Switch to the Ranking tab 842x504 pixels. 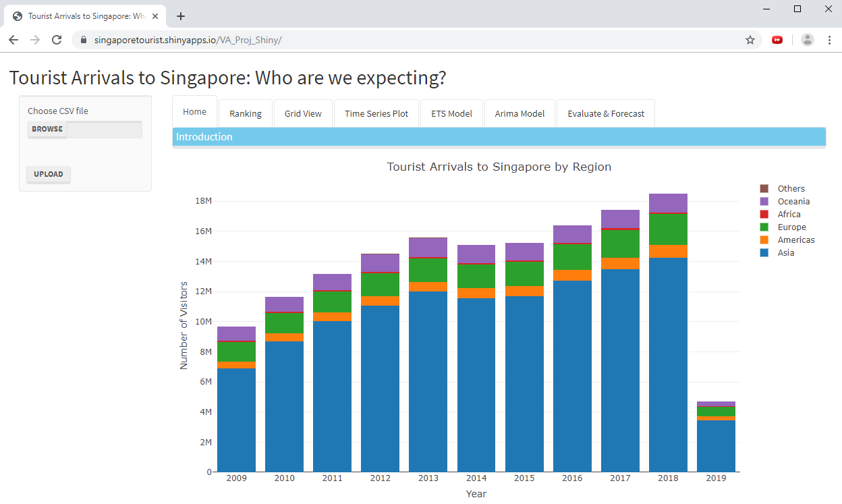(246, 113)
